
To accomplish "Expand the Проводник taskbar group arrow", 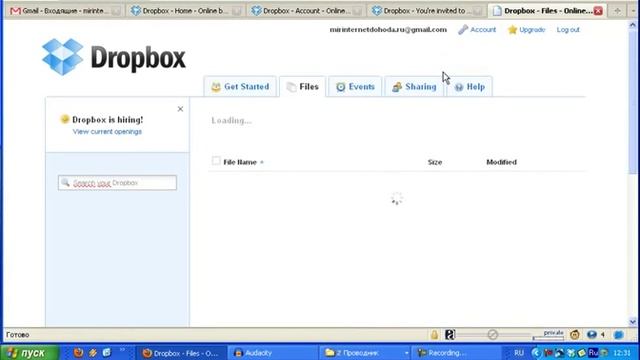I will (407, 353).
